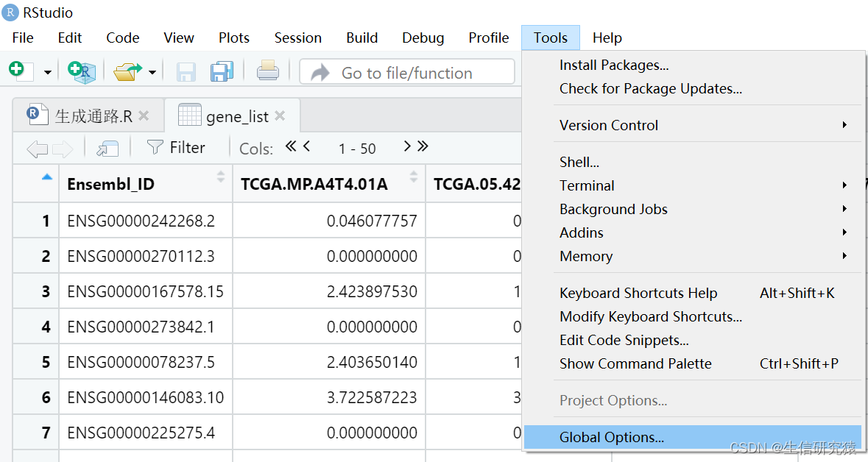Close the gene_list tab

tap(280, 115)
